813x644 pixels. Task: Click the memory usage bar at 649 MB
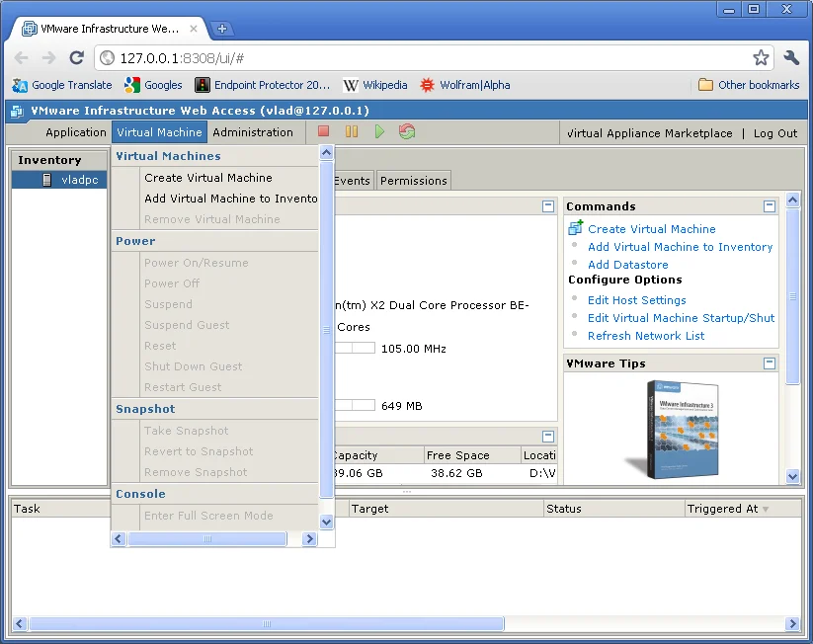click(x=355, y=405)
